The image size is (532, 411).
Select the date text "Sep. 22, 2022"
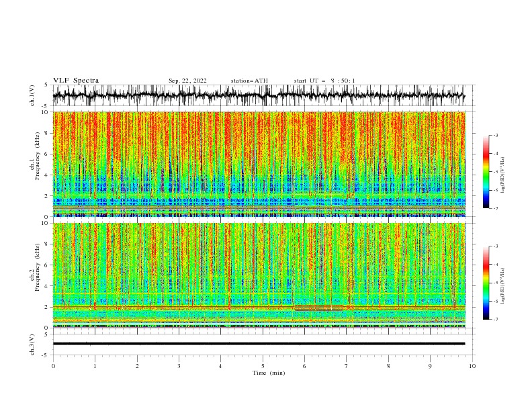point(187,81)
